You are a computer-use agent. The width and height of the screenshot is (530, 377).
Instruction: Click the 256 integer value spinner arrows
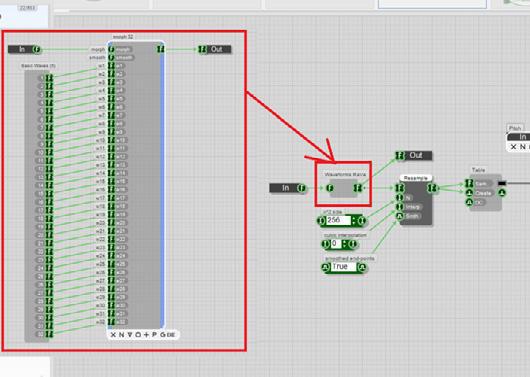point(353,221)
